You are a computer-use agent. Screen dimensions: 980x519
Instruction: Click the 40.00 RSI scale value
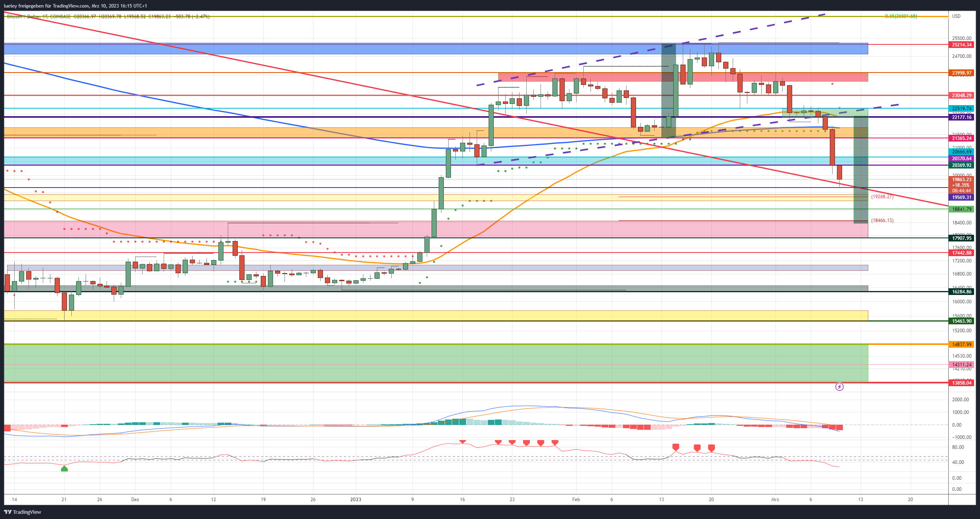pos(958,462)
